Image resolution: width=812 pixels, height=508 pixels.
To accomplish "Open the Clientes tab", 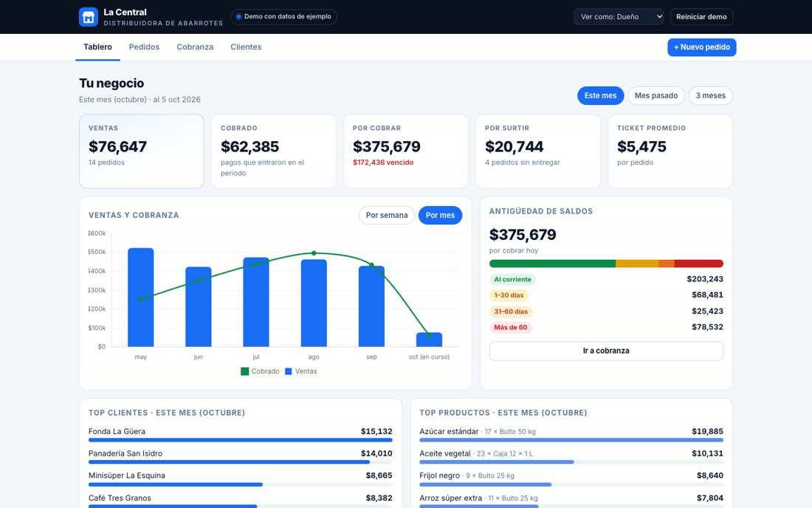I will click(246, 47).
